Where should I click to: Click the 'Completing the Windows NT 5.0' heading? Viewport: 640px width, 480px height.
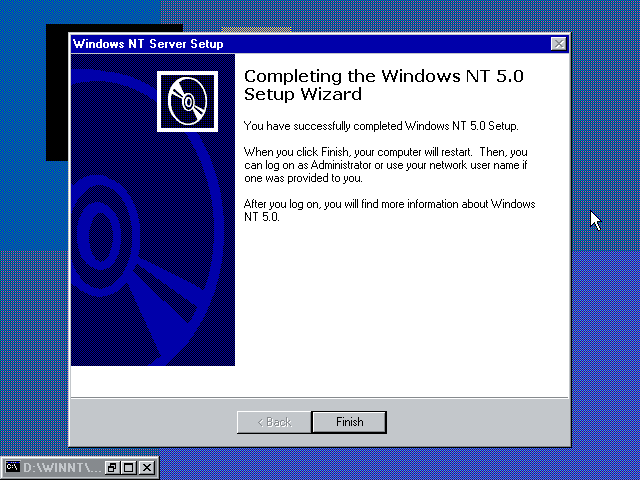pyautogui.click(x=383, y=85)
